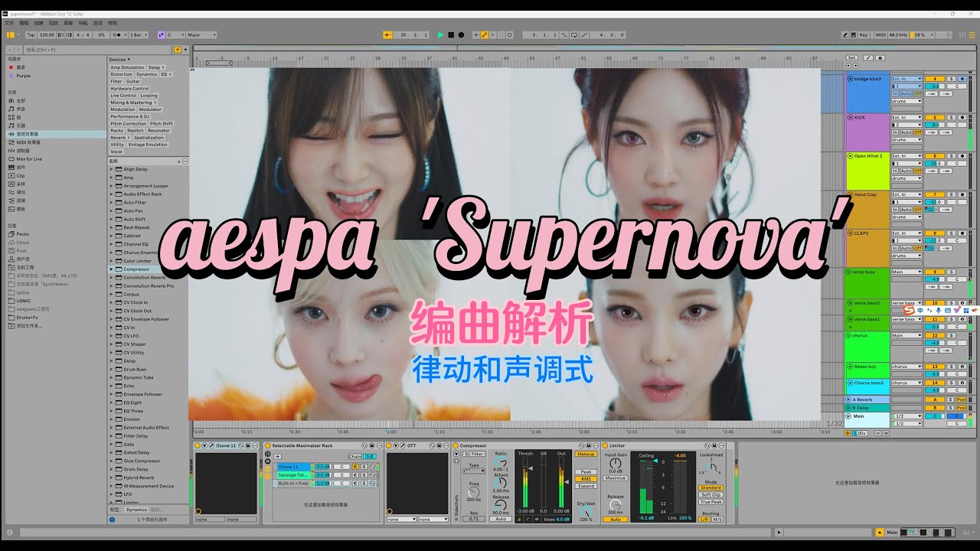The width and height of the screenshot is (980, 551).
Task: Toggle Punch-In switch
Action: [x=565, y=35]
